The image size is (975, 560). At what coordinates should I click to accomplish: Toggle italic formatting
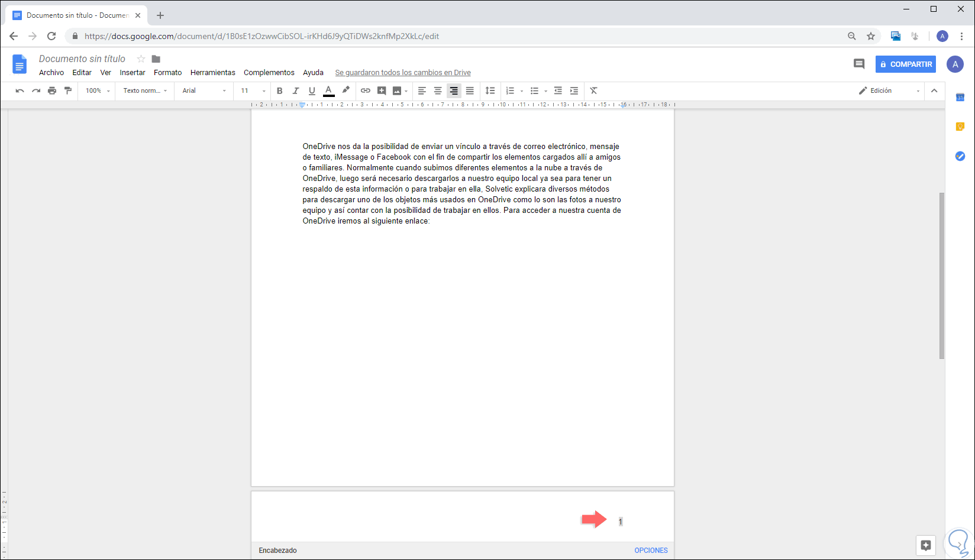click(296, 90)
